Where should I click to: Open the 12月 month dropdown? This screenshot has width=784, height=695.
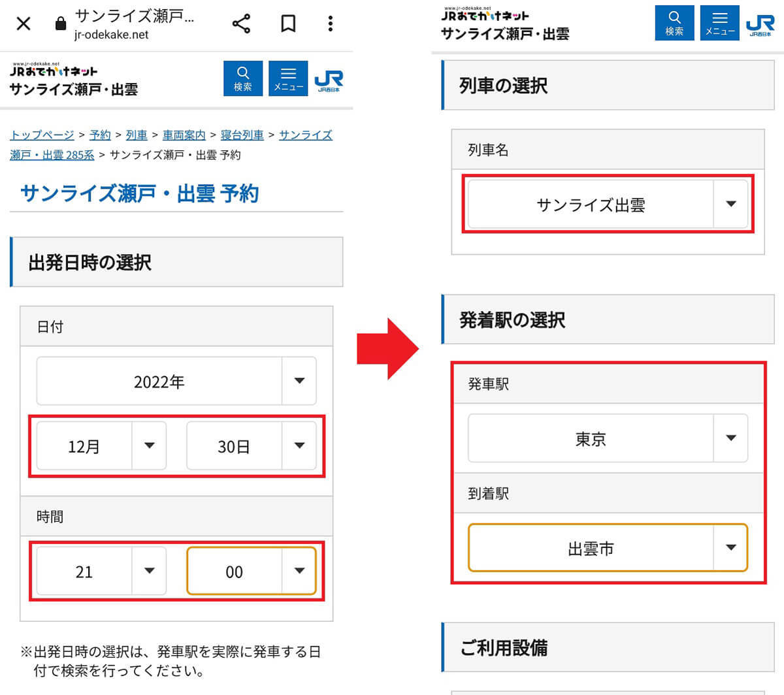(101, 446)
